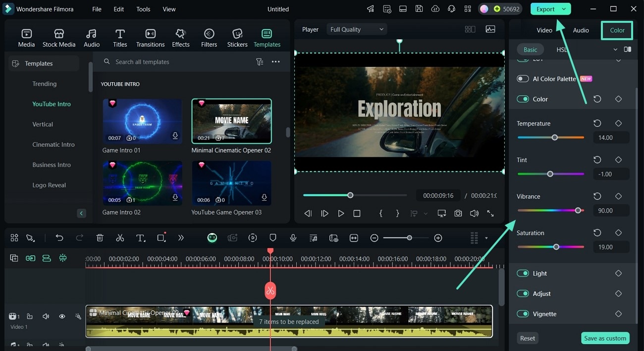Hide the Video 1 track with eye icon
644x351 pixels.
click(62, 316)
